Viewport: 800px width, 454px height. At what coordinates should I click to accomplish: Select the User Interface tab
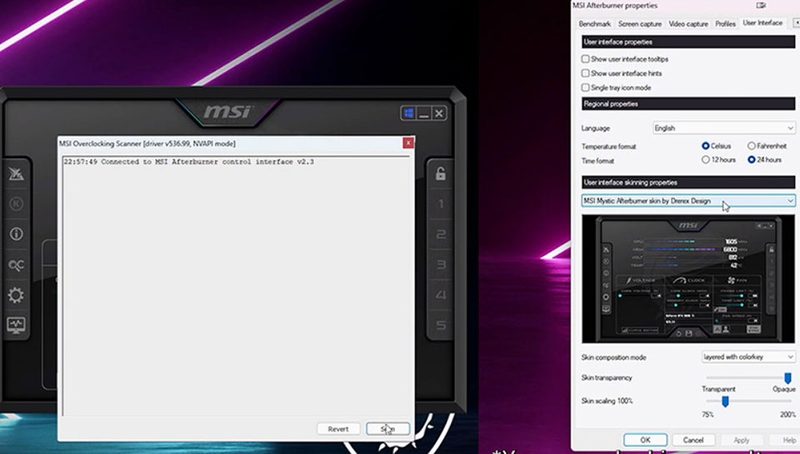[x=762, y=23]
